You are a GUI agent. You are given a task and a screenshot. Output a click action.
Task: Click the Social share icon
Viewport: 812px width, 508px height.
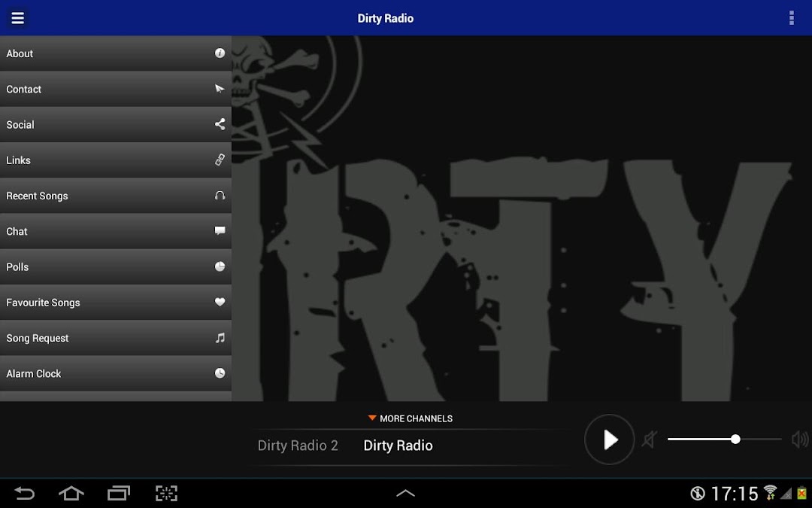220,124
